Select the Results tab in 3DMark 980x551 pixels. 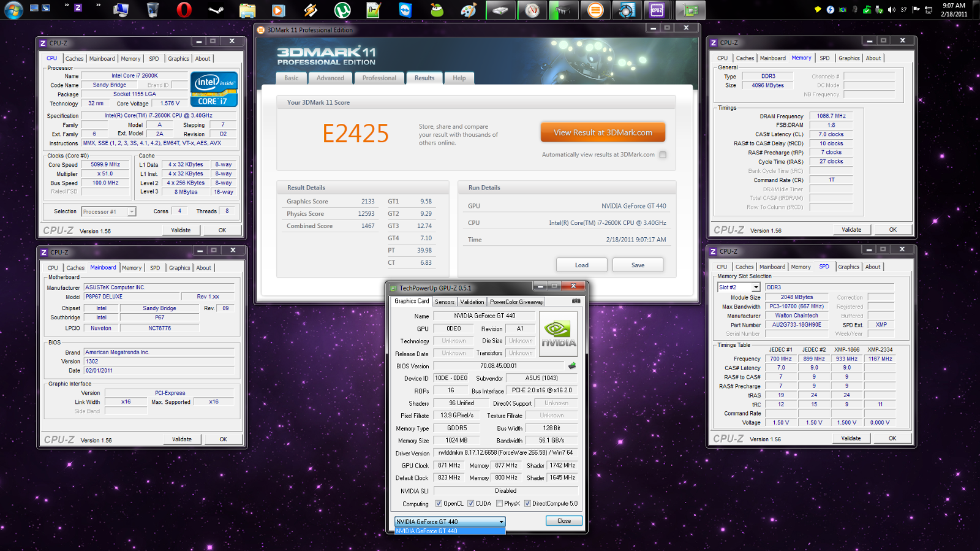pyautogui.click(x=424, y=78)
